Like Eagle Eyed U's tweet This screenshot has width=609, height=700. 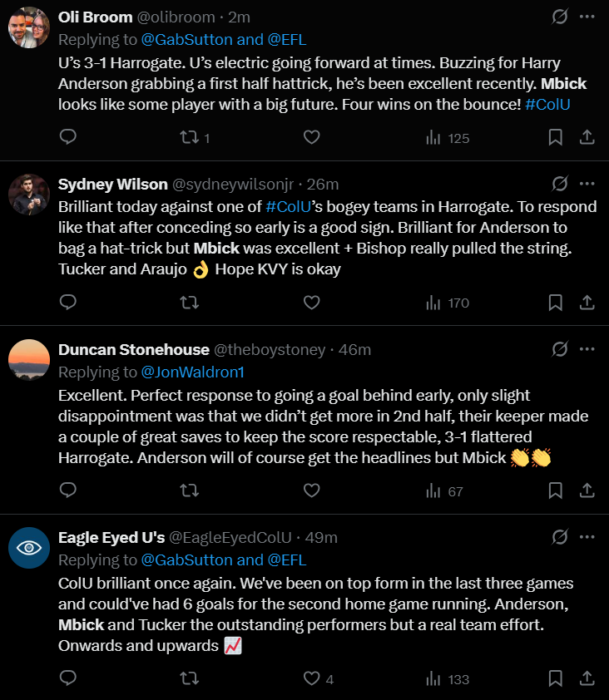click(x=318, y=678)
